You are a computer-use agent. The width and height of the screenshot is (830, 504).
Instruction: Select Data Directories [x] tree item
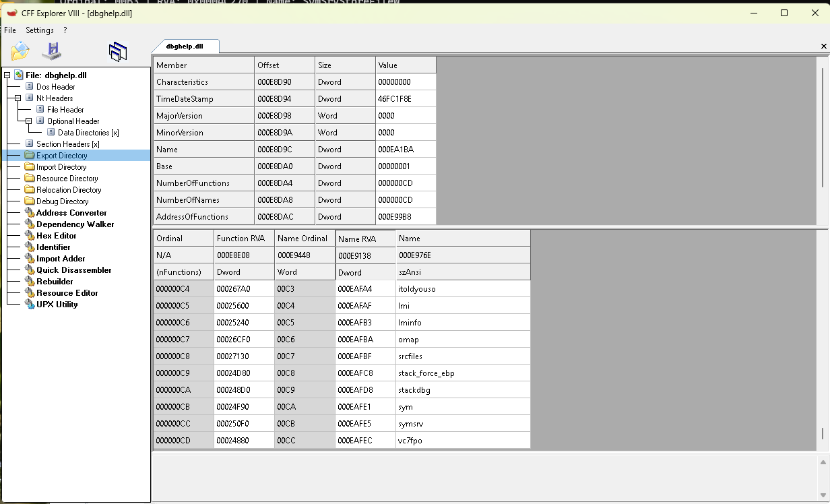[88, 132]
